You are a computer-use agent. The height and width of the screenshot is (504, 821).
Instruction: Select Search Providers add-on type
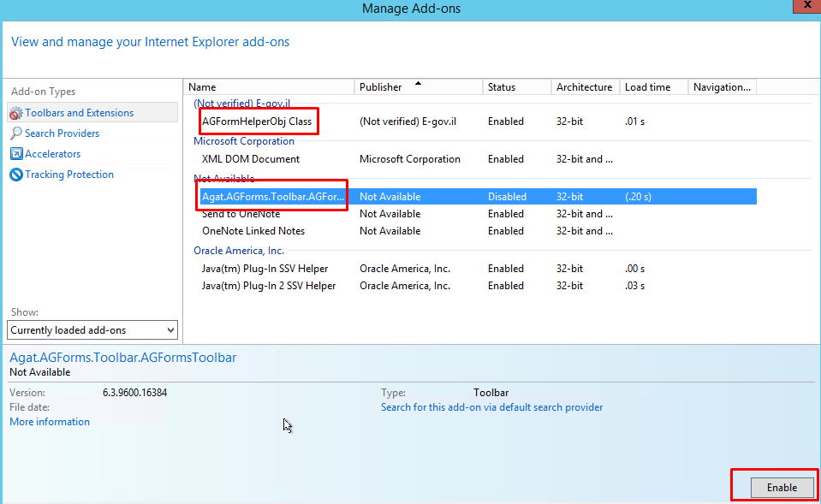pyautogui.click(x=62, y=133)
